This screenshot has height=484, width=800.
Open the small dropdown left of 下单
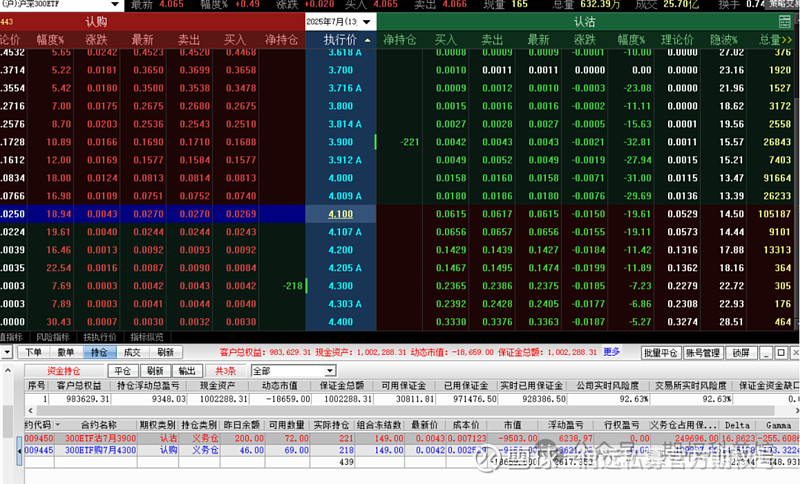(7, 352)
